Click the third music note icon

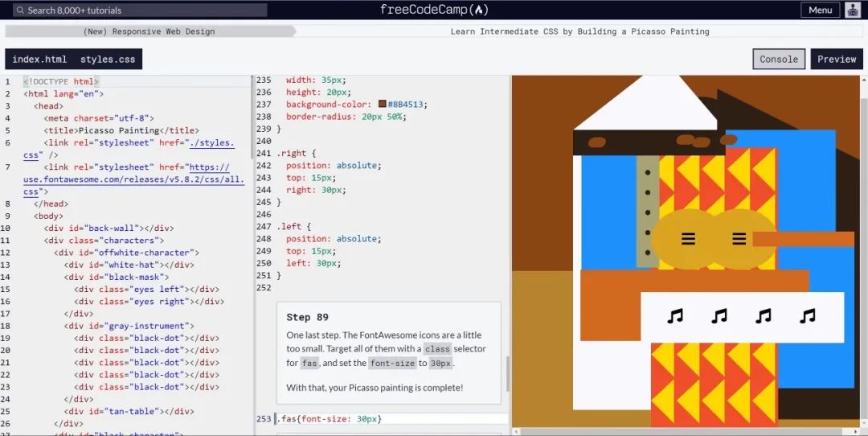[764, 316]
